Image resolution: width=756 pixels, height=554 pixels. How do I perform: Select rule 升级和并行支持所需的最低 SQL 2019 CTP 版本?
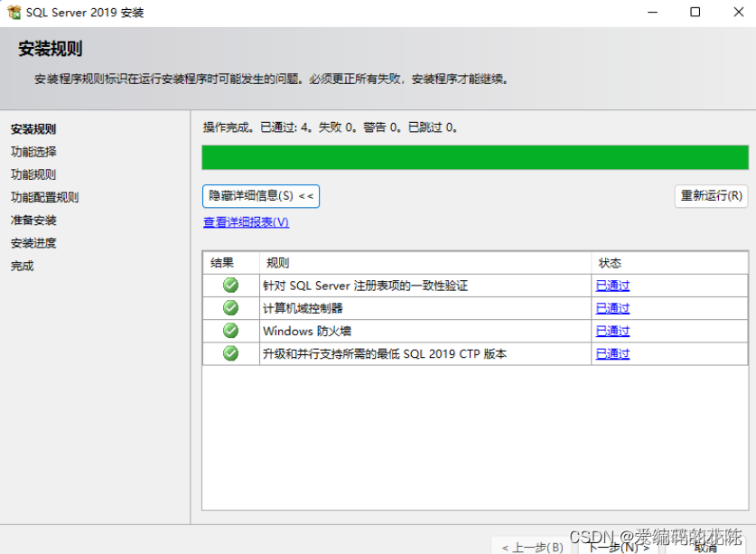(x=384, y=353)
